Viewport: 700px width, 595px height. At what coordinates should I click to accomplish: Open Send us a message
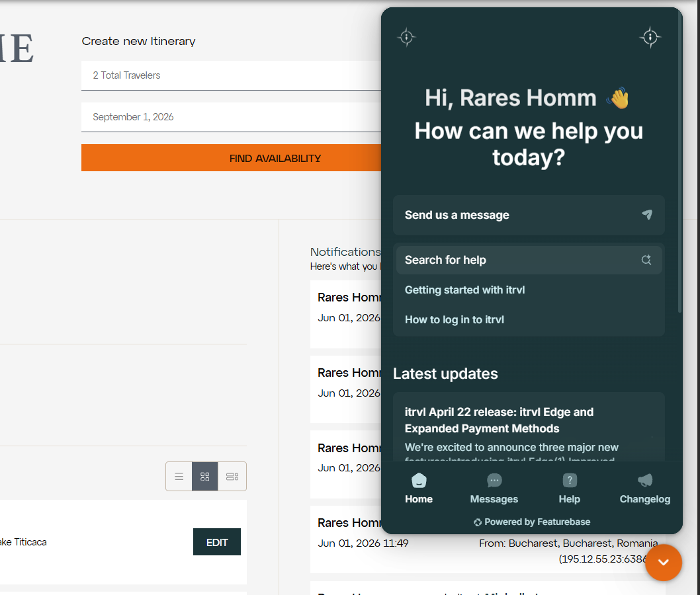coord(529,215)
